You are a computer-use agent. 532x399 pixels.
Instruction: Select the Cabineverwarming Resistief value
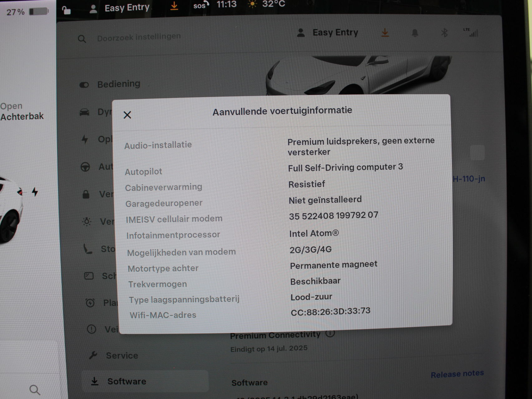(x=307, y=185)
